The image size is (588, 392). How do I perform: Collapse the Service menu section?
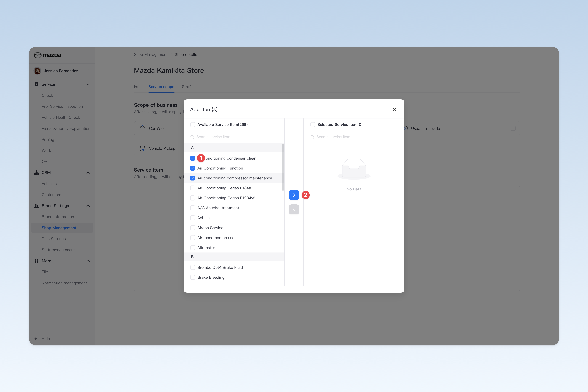coord(88,84)
